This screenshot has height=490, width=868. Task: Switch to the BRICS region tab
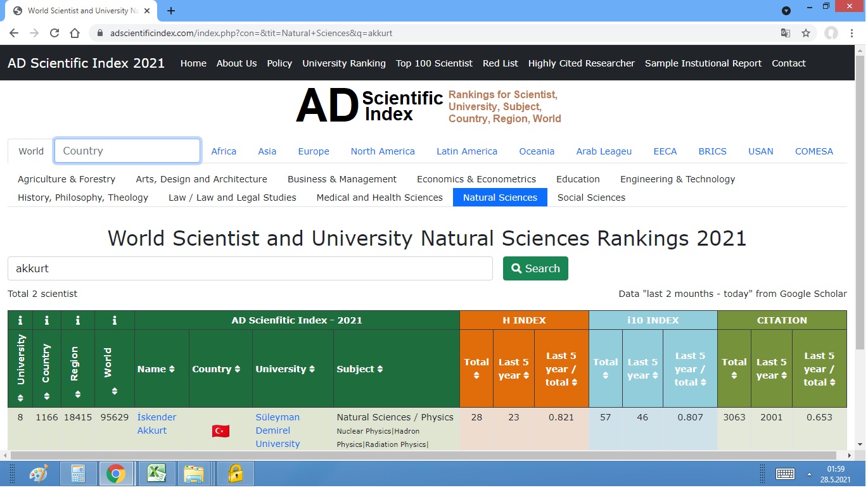713,151
